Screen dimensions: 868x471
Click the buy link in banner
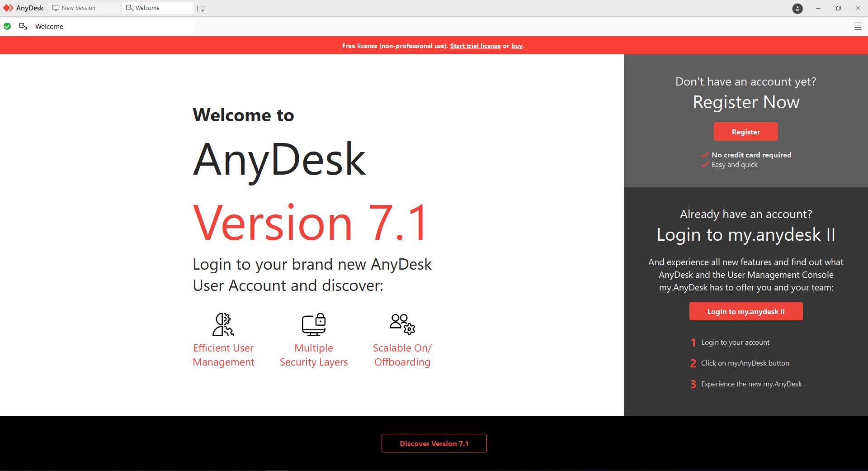[517, 46]
